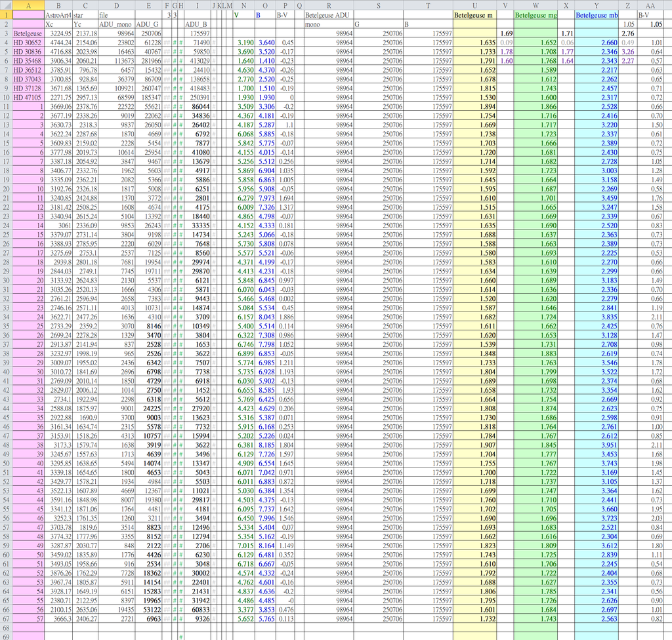672x640 pixels.
Task: Click the 'AstroArt4' cell
Action: (58, 15)
